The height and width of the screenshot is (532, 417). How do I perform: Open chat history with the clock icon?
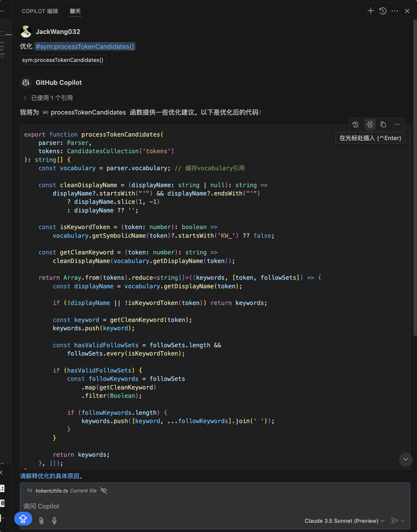click(x=383, y=11)
